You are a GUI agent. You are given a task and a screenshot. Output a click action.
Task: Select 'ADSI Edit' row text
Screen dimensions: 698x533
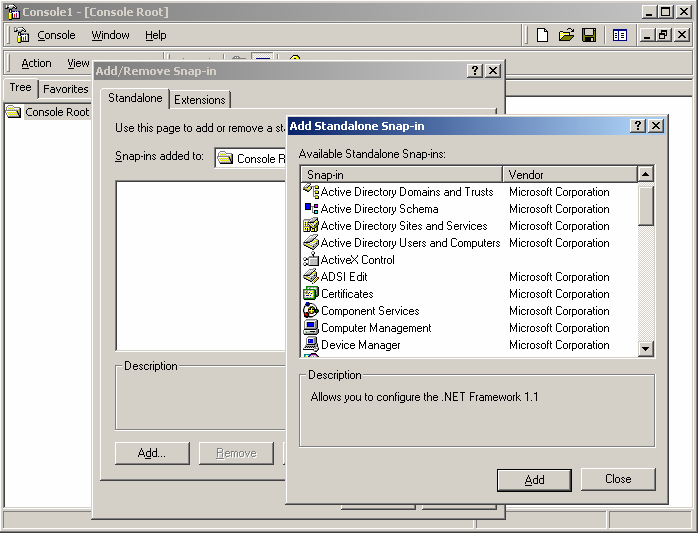pos(344,277)
